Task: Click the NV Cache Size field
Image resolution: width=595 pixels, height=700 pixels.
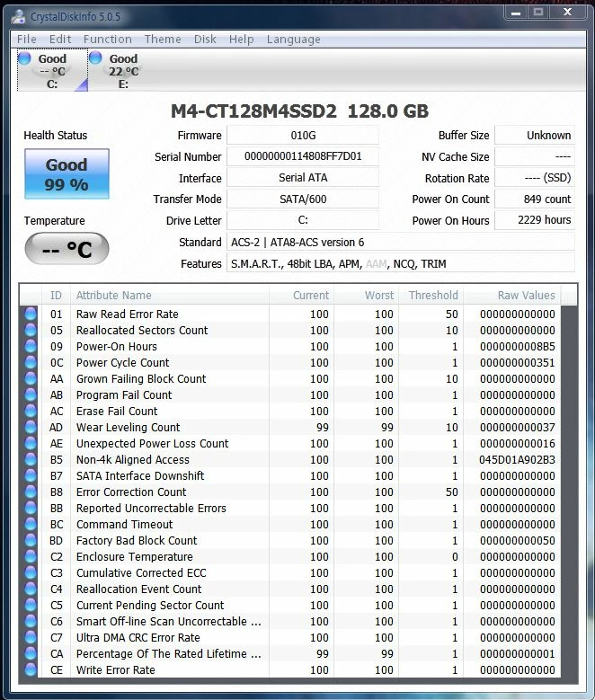Action: pos(534,156)
